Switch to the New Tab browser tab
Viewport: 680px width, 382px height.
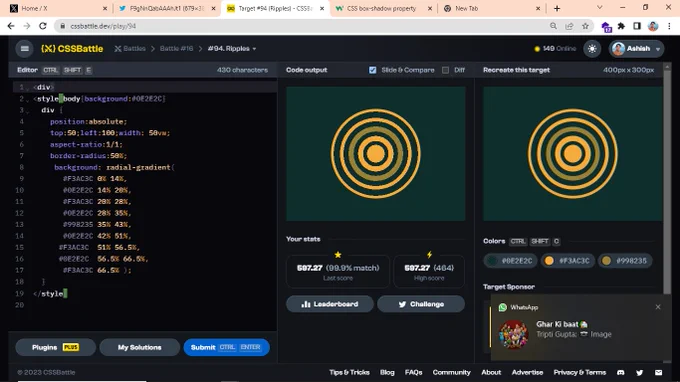point(491,8)
